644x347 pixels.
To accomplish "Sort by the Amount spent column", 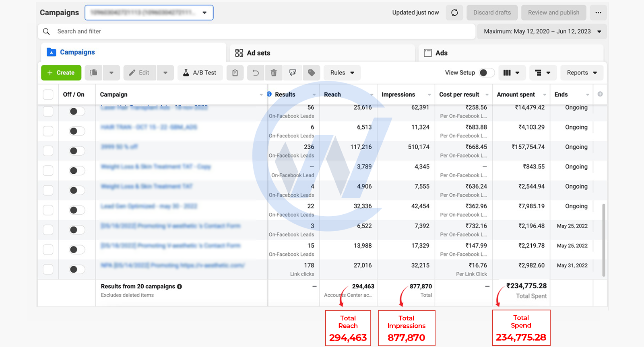I will (x=521, y=94).
